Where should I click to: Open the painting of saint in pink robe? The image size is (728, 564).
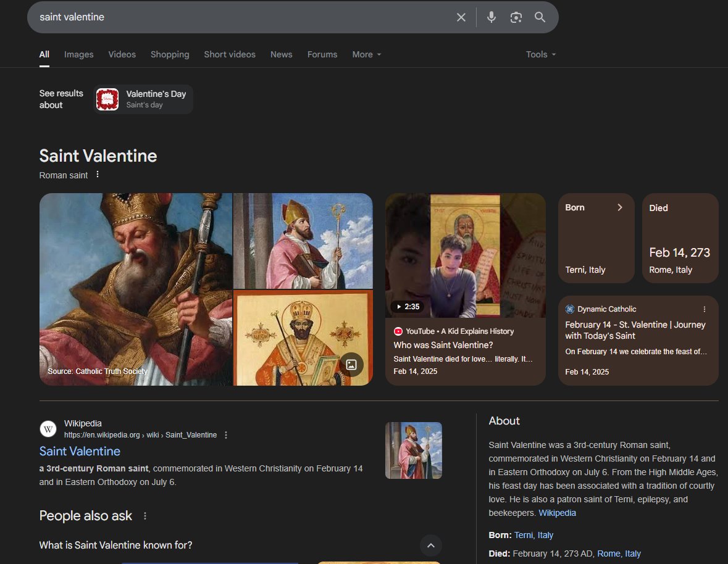click(x=303, y=241)
